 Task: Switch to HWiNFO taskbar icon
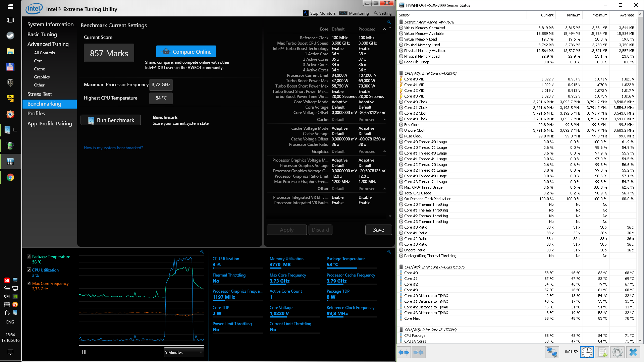pos(10,162)
